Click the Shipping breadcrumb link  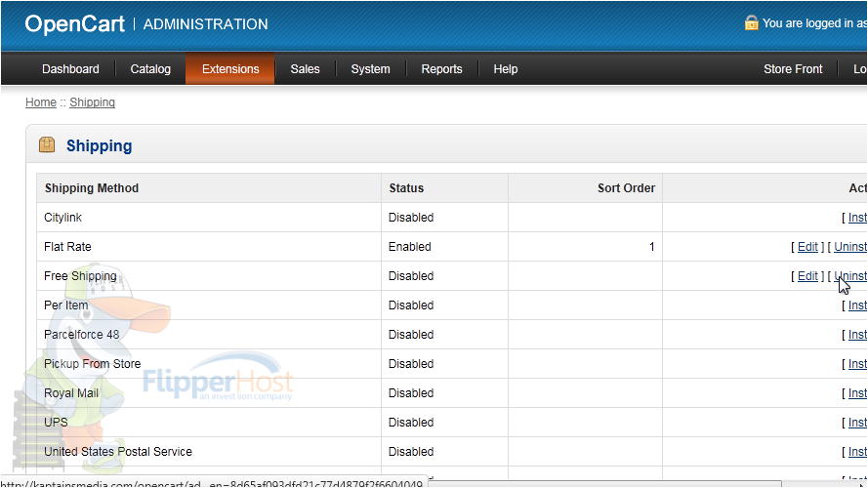point(93,102)
